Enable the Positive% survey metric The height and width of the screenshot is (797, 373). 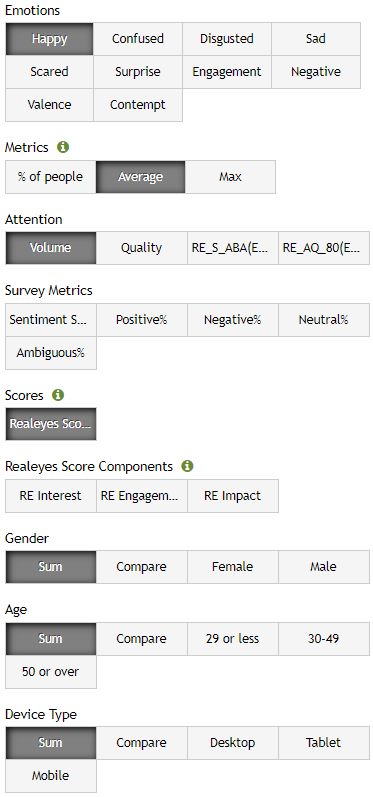click(x=141, y=320)
